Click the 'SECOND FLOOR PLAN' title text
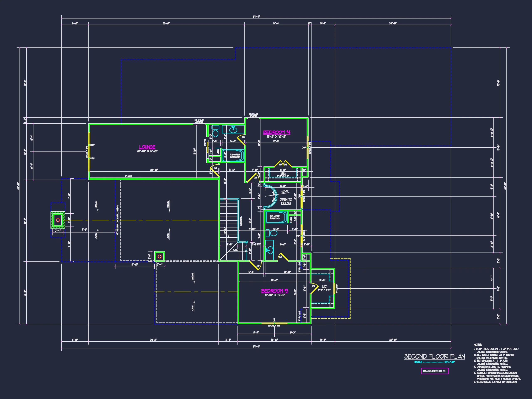 pos(434,356)
